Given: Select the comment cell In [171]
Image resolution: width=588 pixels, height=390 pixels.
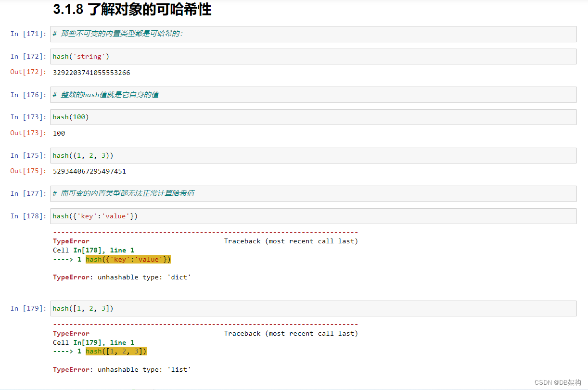Looking at the screenshot, I should [x=313, y=34].
